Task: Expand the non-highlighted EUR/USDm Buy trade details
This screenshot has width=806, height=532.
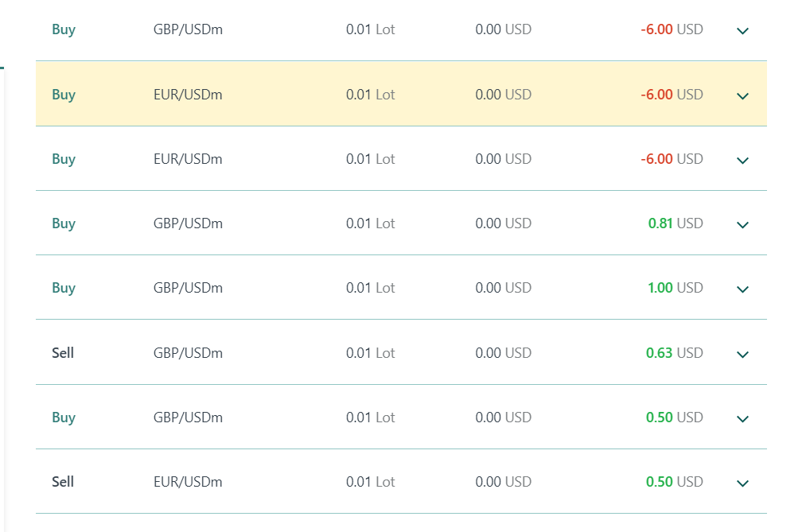Action: pos(743,160)
